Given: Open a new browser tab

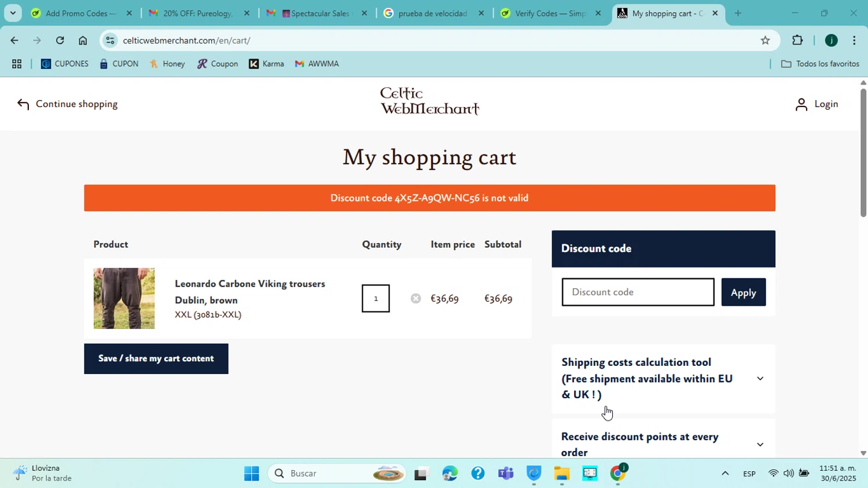Looking at the screenshot, I should pos(738,13).
